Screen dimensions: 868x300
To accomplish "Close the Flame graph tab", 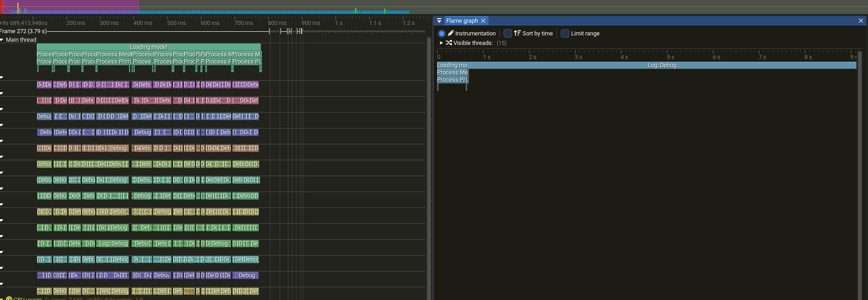I will click(x=483, y=21).
